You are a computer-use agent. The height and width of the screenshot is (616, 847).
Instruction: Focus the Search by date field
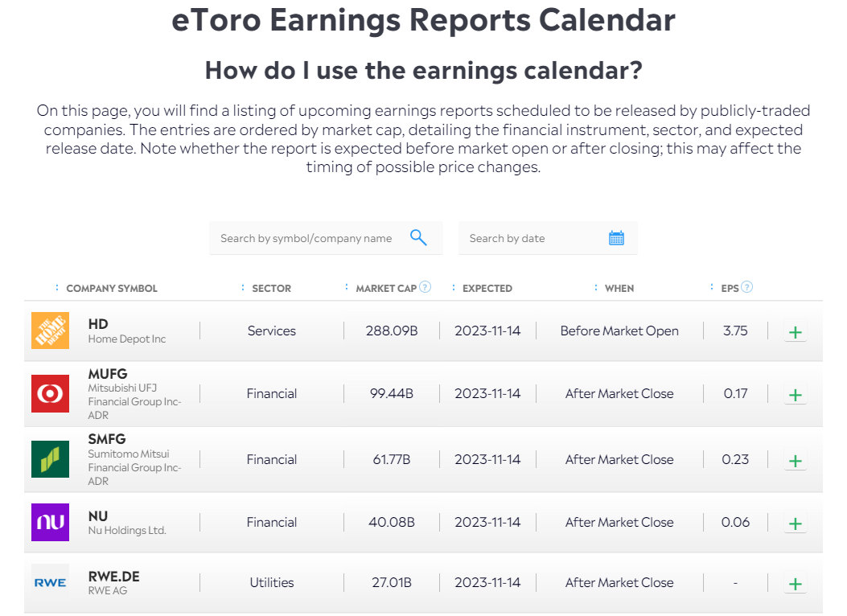(x=548, y=238)
